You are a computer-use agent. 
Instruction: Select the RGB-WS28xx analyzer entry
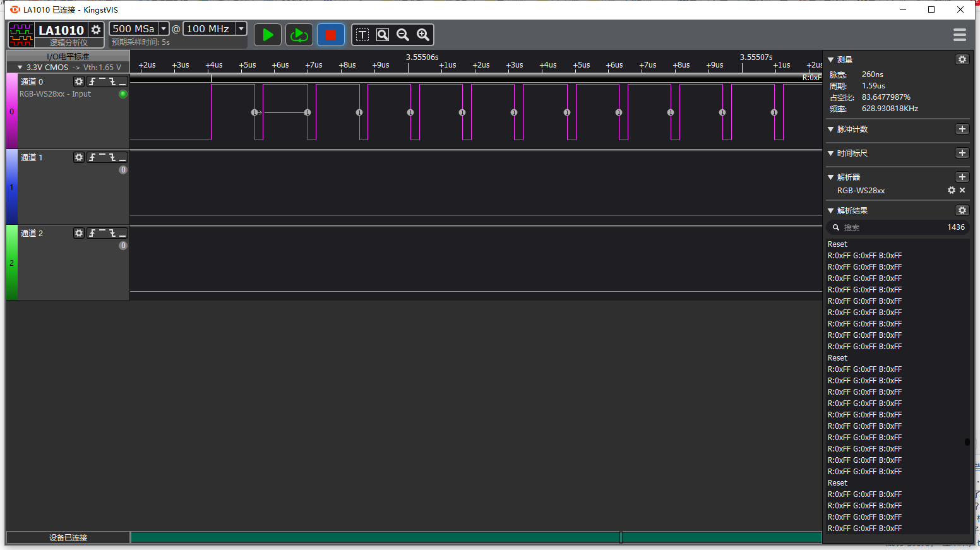pos(861,190)
